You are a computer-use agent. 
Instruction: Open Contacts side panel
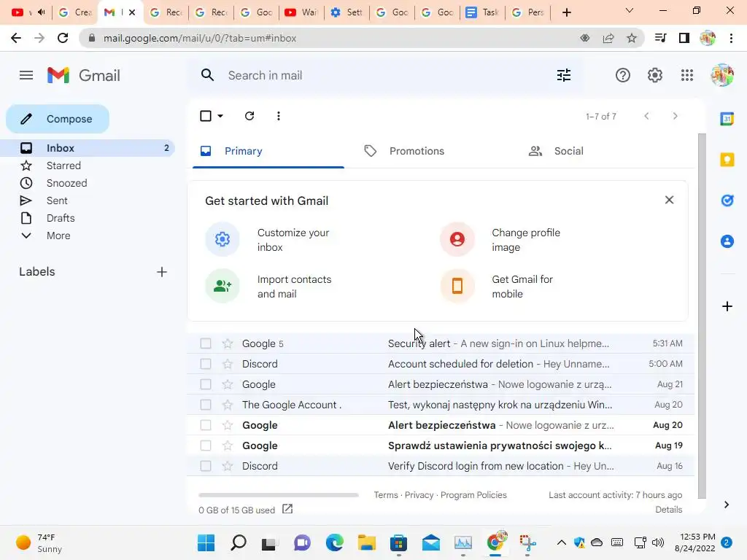[727, 241]
